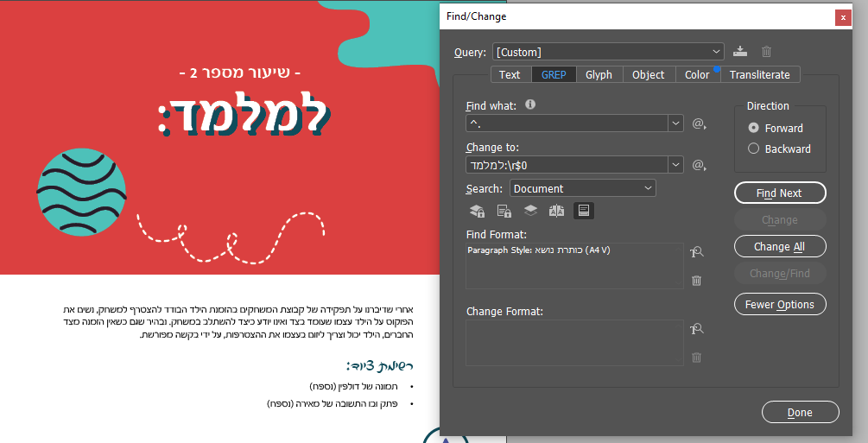Clear Find Format attributes trash icon
This screenshot has width=868, height=443.
tap(696, 280)
